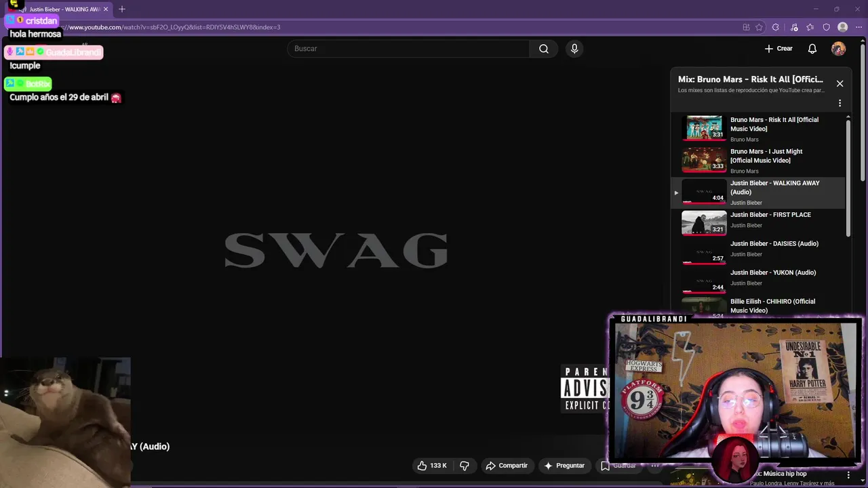Open browser profile avatar
The image size is (868, 488).
pos(842,27)
